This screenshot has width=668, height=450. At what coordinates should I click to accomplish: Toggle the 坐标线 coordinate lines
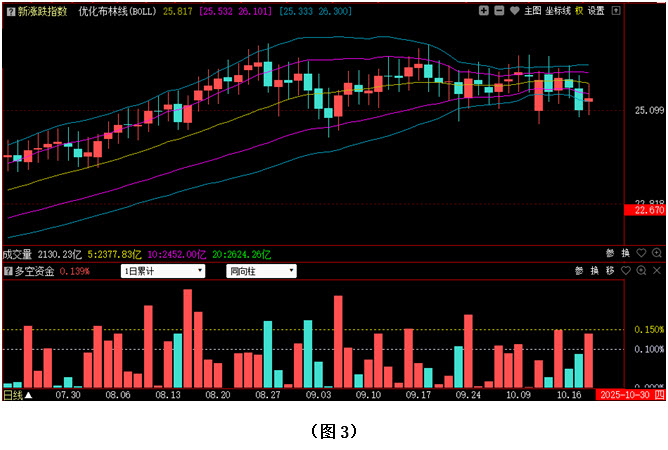[558, 11]
